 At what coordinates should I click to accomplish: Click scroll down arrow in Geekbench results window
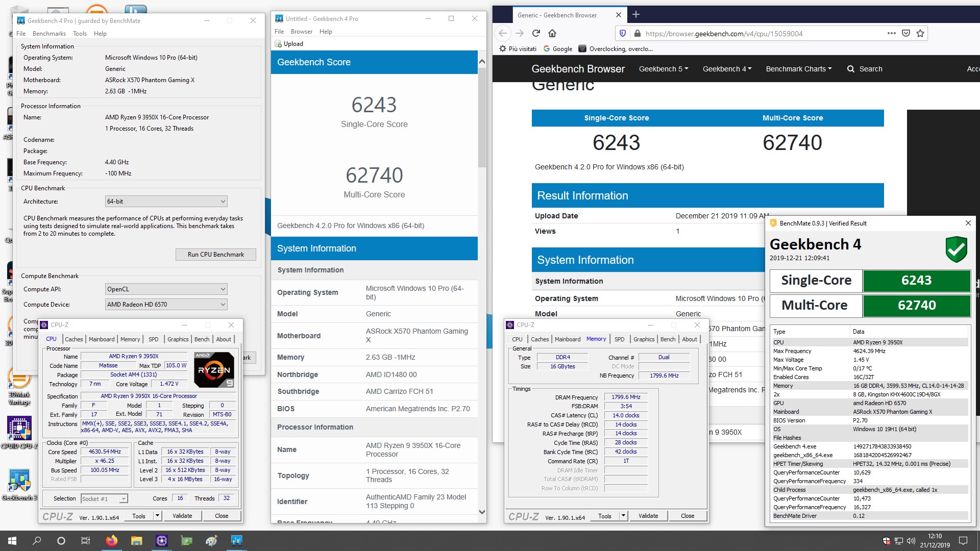[482, 512]
